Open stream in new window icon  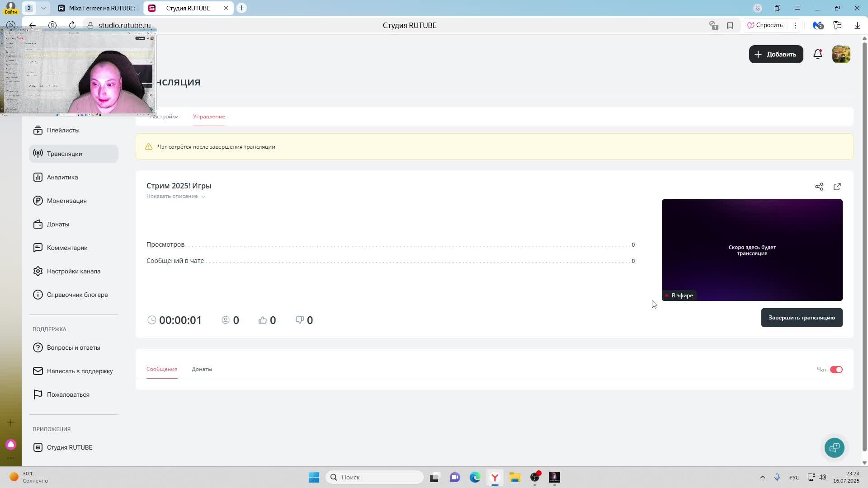click(x=837, y=187)
